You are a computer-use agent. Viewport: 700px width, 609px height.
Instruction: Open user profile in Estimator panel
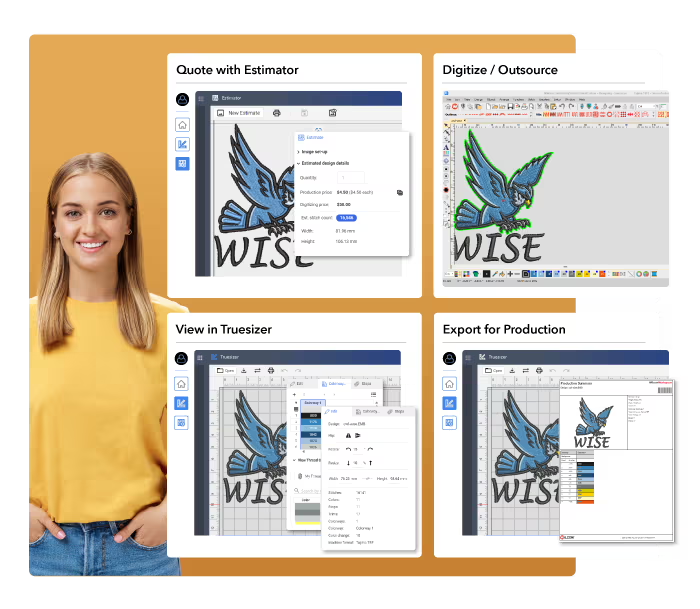[182, 100]
